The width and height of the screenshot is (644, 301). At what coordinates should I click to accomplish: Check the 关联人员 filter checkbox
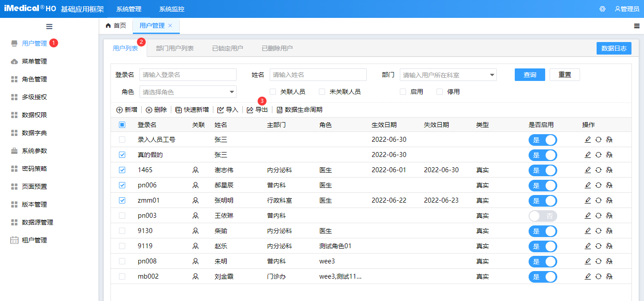[272, 91]
